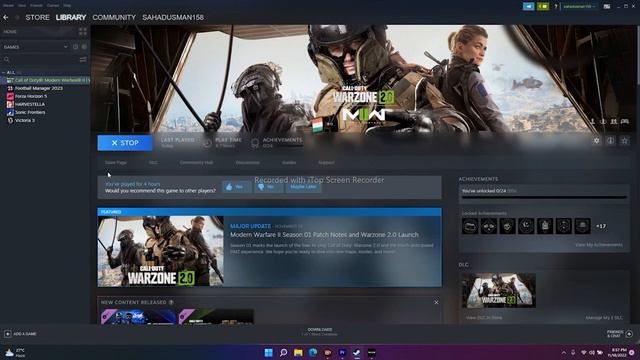Click the thumbs-up Yes button
Image resolution: width=640 pixels, height=360 pixels.
(x=237, y=187)
